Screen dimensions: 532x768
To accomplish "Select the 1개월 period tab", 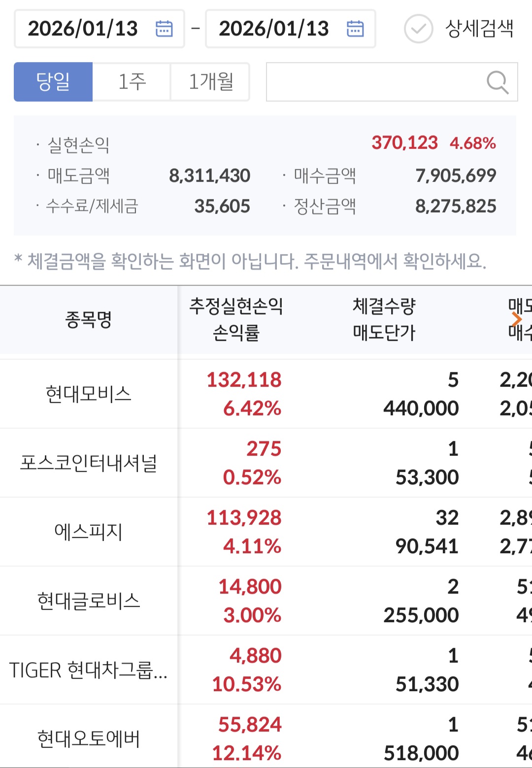I will (x=210, y=82).
